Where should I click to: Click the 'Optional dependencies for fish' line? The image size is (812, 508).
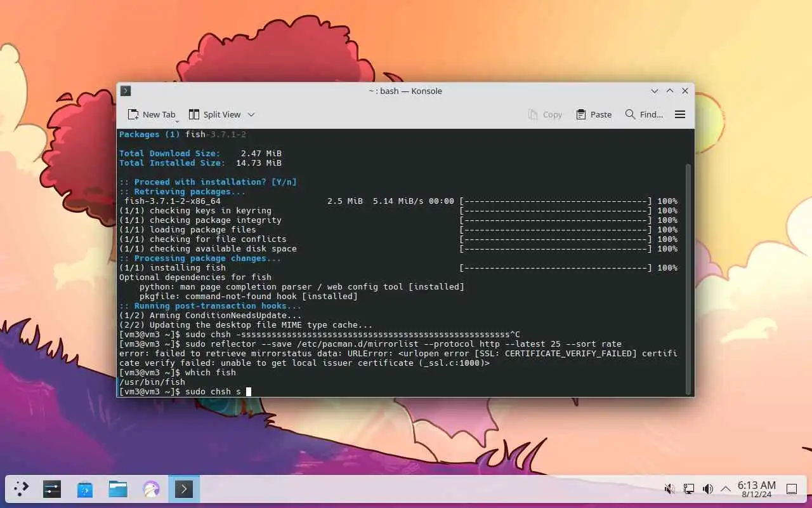coord(195,277)
